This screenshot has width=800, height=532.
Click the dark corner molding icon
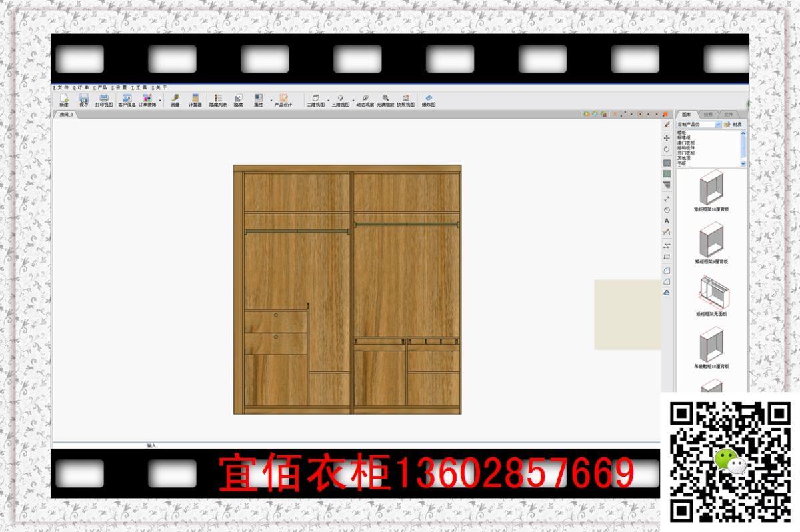coord(667,185)
